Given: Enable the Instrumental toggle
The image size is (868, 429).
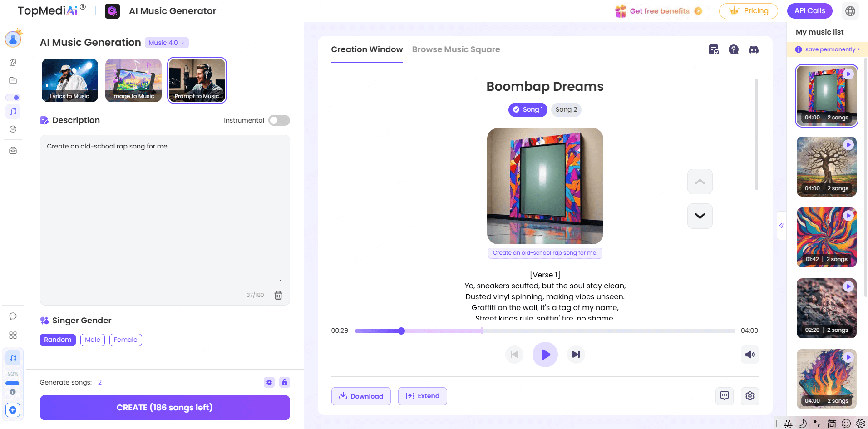Looking at the screenshot, I should point(279,120).
